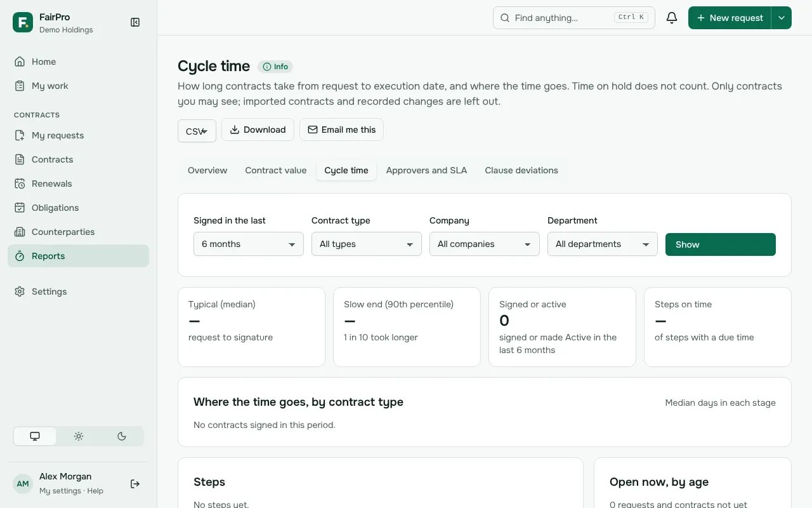Open the notifications bell
This screenshot has width=812, height=508.
[672, 18]
